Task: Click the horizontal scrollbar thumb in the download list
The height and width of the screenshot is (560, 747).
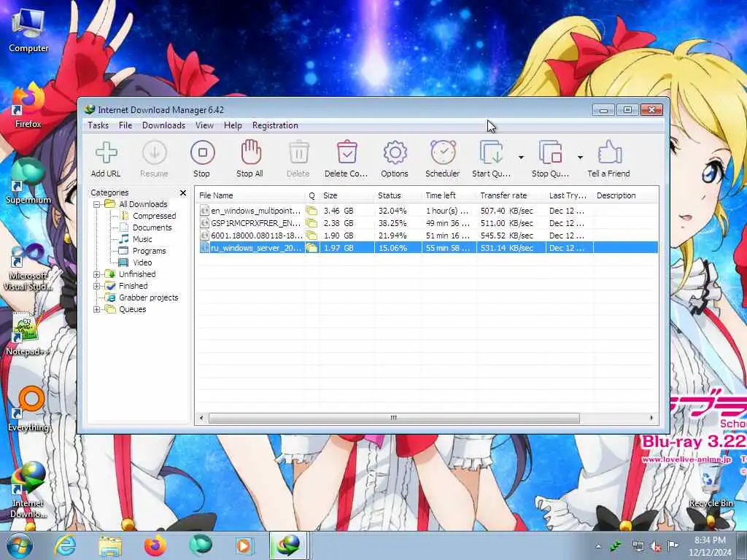Action: (x=394, y=418)
